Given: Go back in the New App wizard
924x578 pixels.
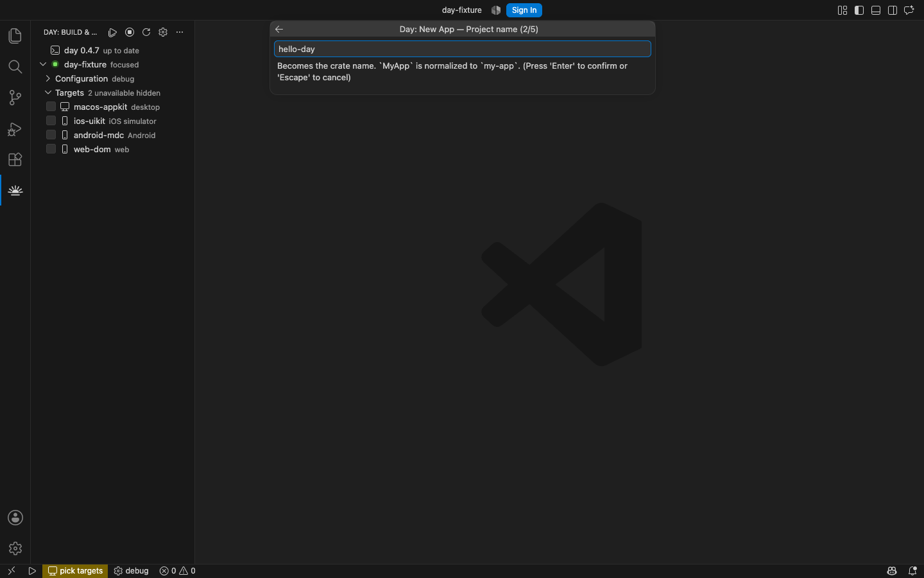Looking at the screenshot, I should tap(279, 29).
